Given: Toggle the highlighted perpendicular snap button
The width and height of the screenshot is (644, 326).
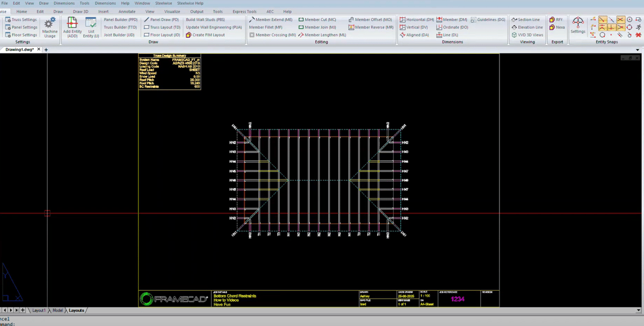Looking at the screenshot, I should point(611,27).
